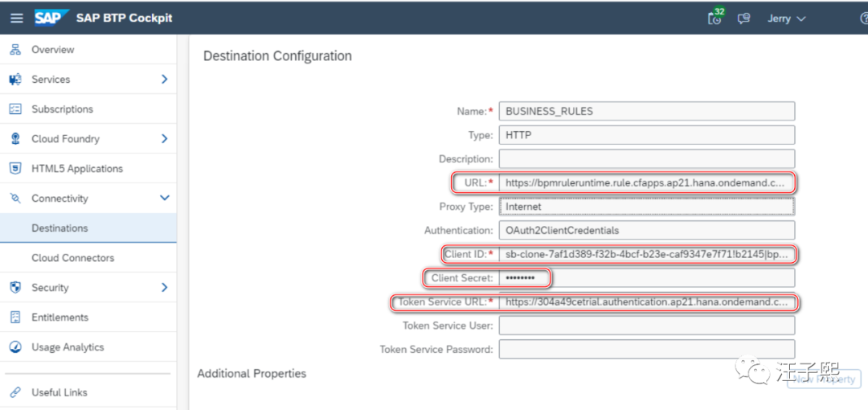Click the Usage Analytics gauge icon
This screenshot has width=868, height=410.
pos(15,347)
